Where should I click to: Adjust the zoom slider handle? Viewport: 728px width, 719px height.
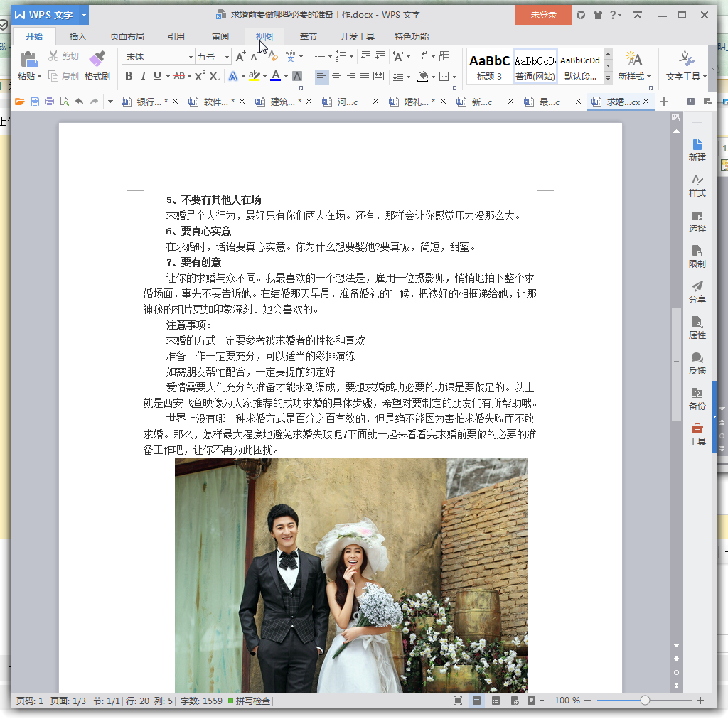[645, 701]
